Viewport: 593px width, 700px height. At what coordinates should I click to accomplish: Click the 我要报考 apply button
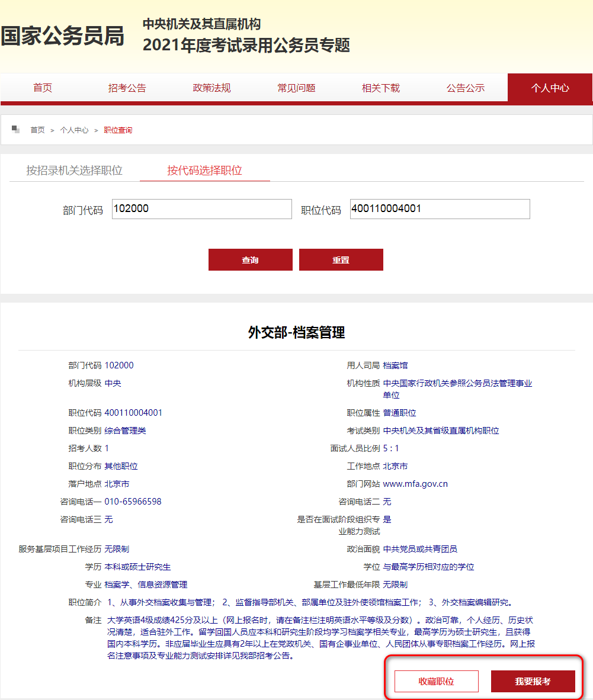pyautogui.click(x=533, y=681)
